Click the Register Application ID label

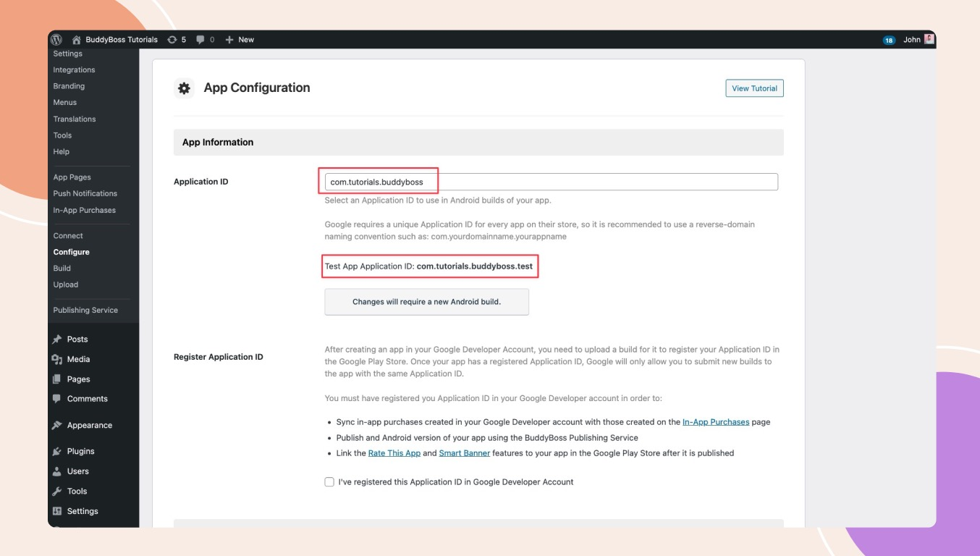pos(219,357)
